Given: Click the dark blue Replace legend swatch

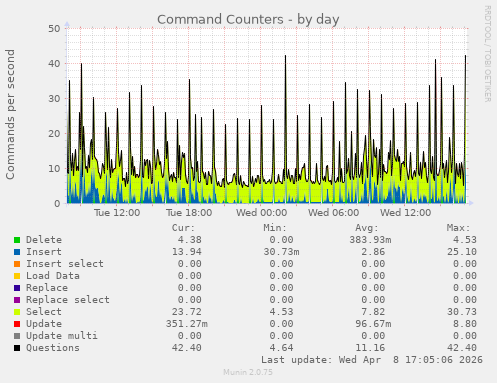Looking at the screenshot, I should 17,288.
